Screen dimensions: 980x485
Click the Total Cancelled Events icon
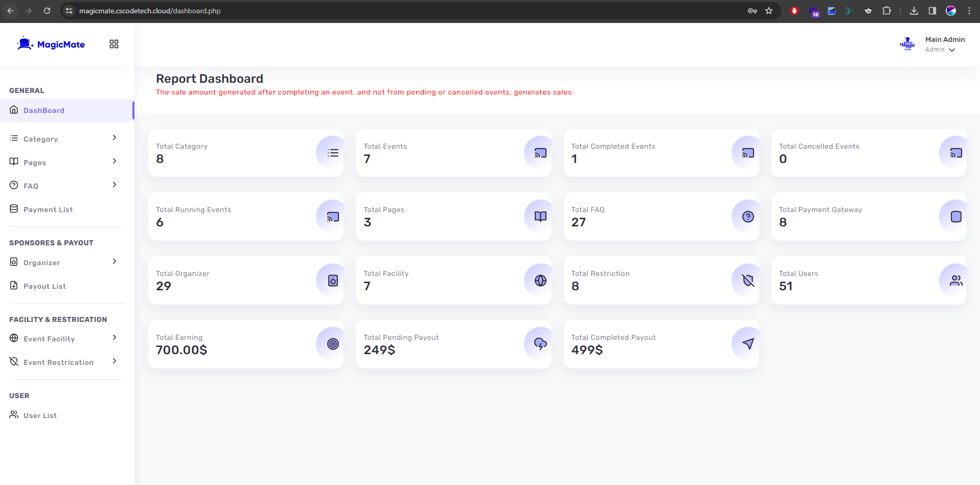tap(955, 153)
